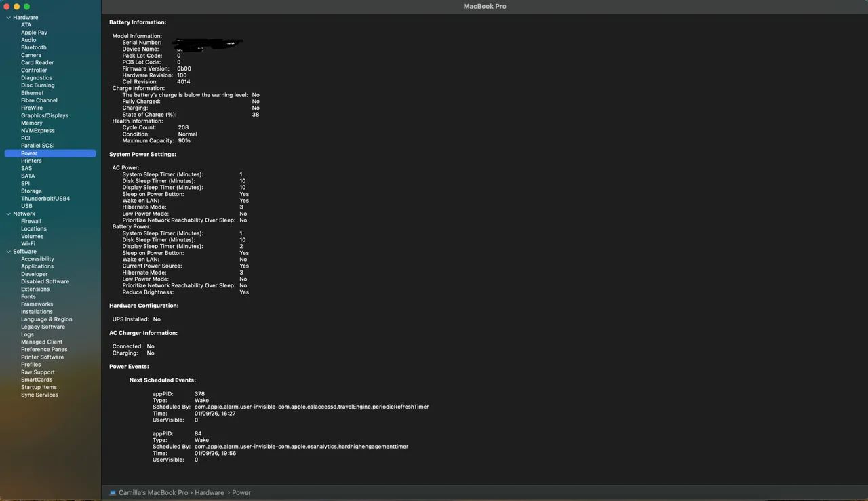Viewport: 868px width, 501px height.
Task: Select PCI in the sidebar
Action: coord(26,138)
